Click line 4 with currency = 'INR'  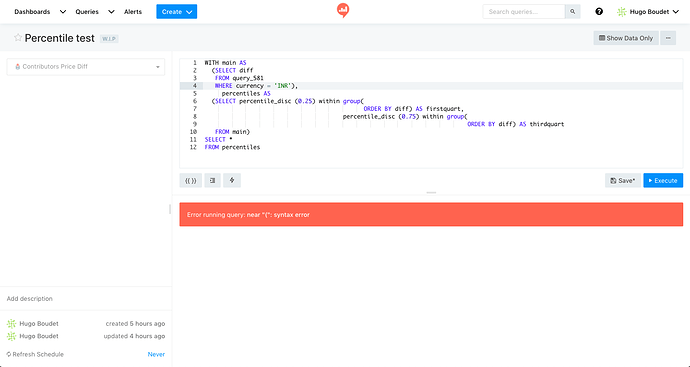click(257, 86)
